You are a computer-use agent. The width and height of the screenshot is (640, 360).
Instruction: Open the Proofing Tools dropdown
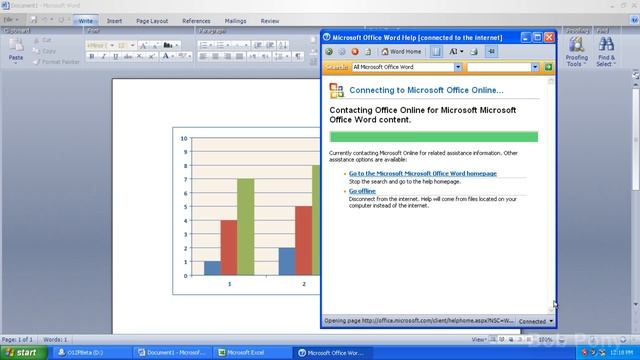[x=577, y=51]
